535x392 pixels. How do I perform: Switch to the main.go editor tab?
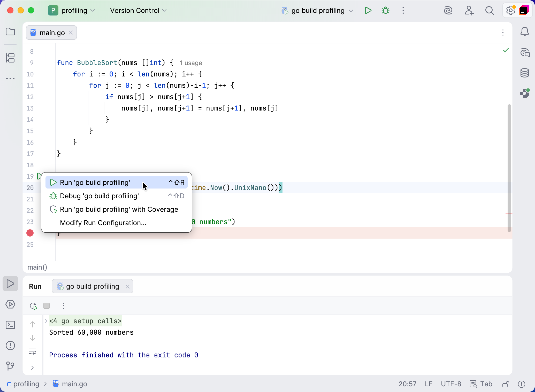pos(52,33)
